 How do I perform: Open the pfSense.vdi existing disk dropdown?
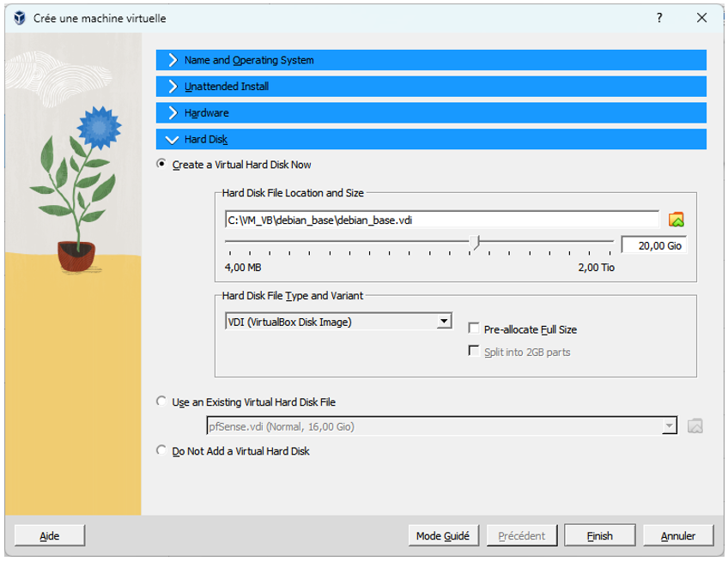pyautogui.click(x=441, y=426)
